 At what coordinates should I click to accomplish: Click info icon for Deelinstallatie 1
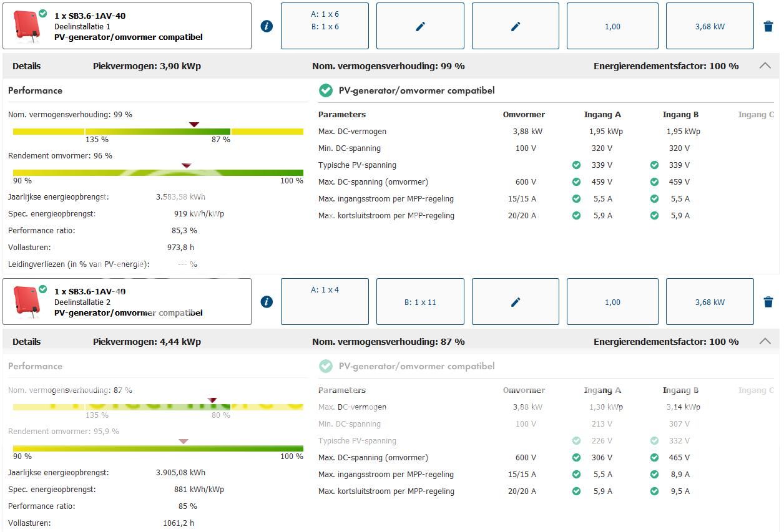point(267,26)
